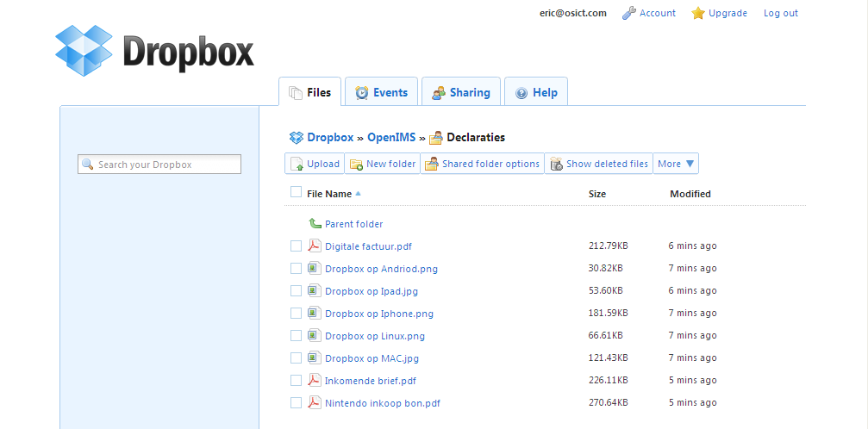Open the More dropdown menu
This screenshot has width=868, height=429.
pos(676,164)
